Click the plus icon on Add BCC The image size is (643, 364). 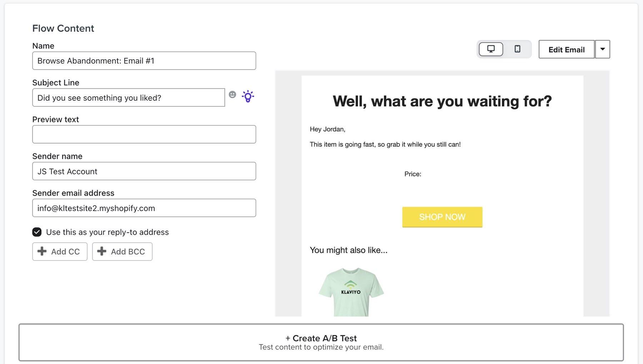pyautogui.click(x=101, y=252)
